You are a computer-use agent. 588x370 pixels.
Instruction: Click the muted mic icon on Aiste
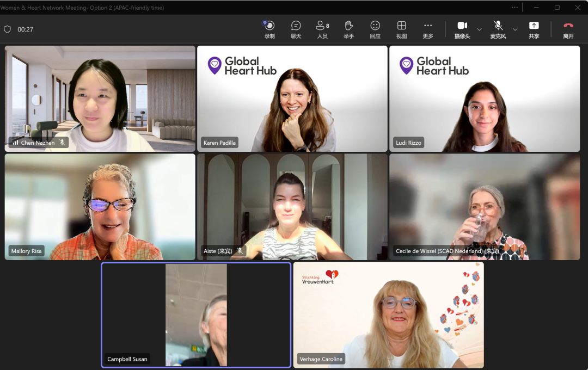pos(240,251)
